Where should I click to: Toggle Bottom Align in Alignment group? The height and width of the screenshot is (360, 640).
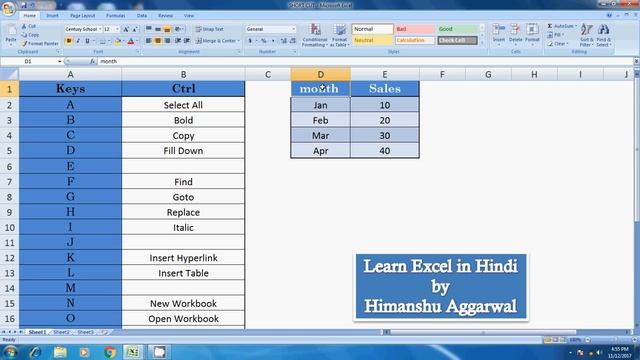[167, 29]
